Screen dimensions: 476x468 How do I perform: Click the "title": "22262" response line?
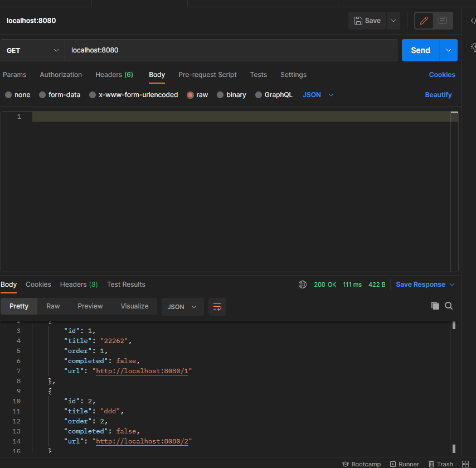click(98, 341)
